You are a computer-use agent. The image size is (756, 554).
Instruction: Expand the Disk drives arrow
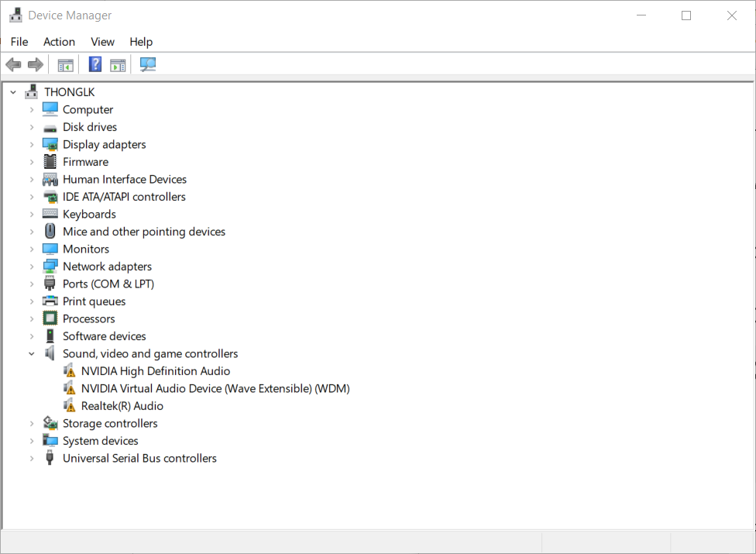[x=32, y=127]
